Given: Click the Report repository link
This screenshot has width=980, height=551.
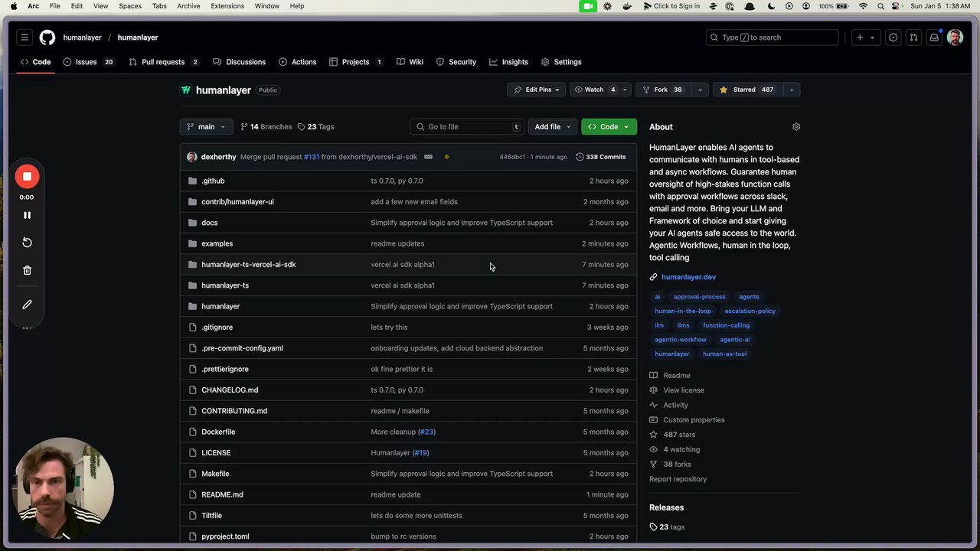Looking at the screenshot, I should pos(678,479).
